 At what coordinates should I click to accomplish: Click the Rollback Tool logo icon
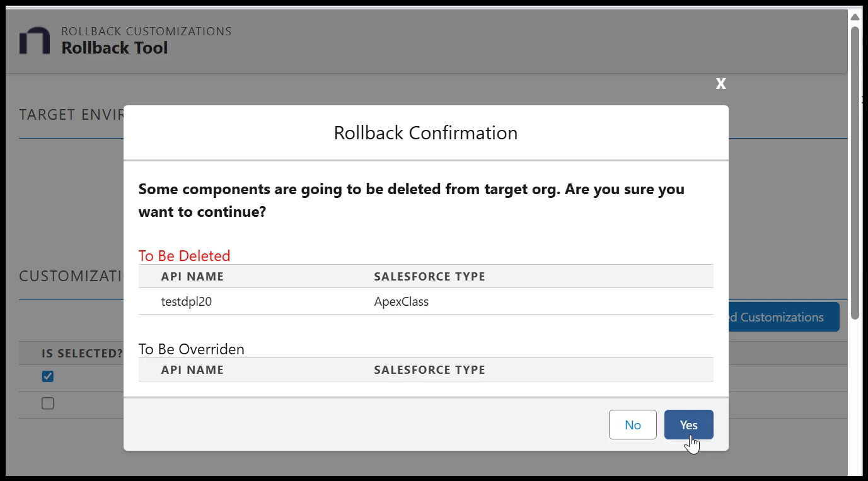point(33,40)
